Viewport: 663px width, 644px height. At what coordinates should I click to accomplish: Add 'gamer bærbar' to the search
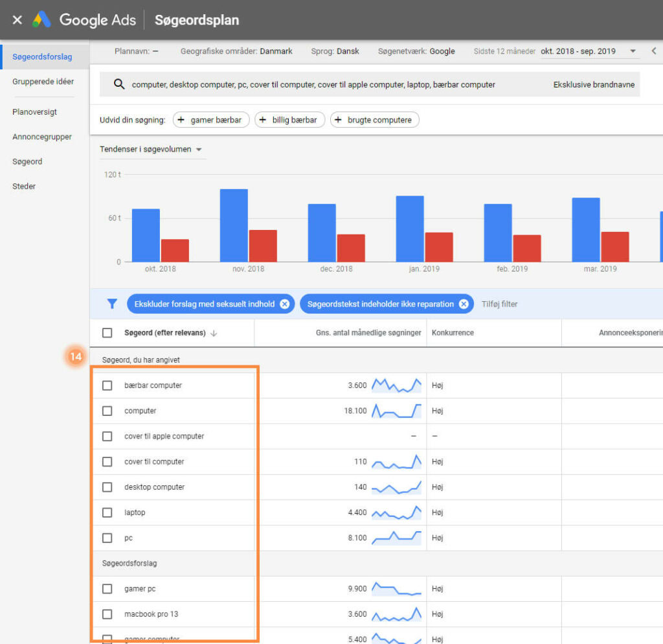click(210, 120)
